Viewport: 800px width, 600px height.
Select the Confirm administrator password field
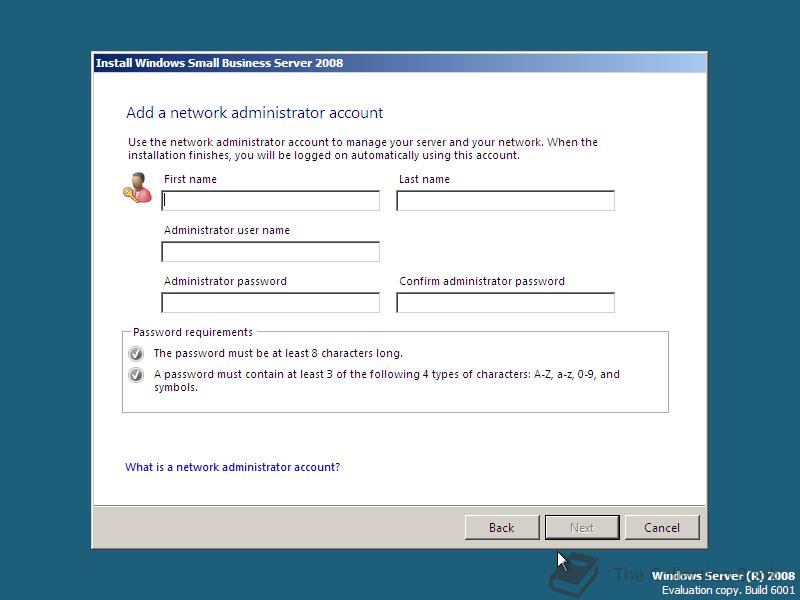coord(505,303)
